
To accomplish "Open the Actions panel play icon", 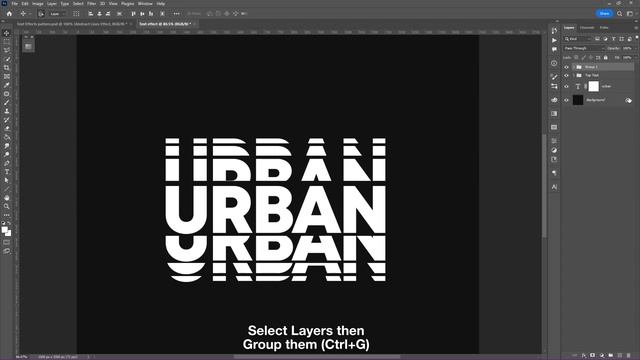I will point(554,40).
